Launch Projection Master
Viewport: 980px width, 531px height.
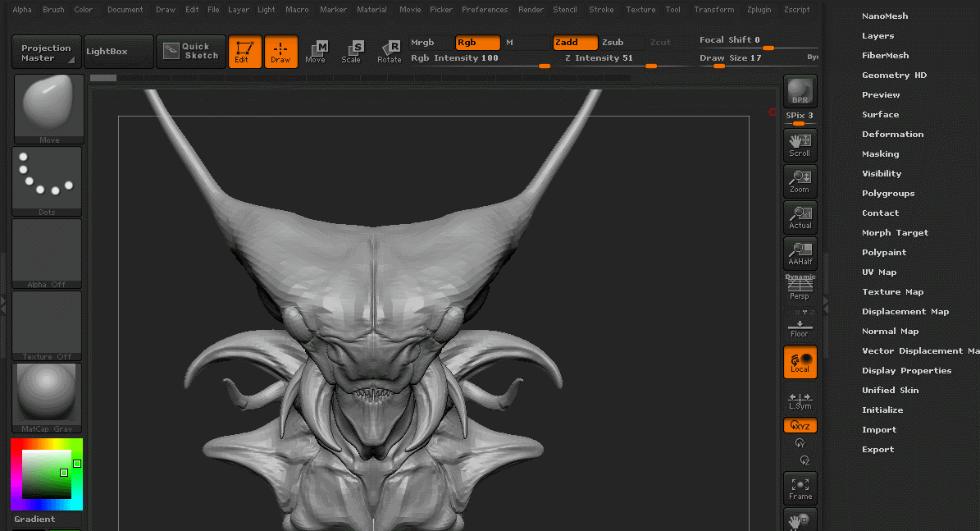tap(46, 52)
